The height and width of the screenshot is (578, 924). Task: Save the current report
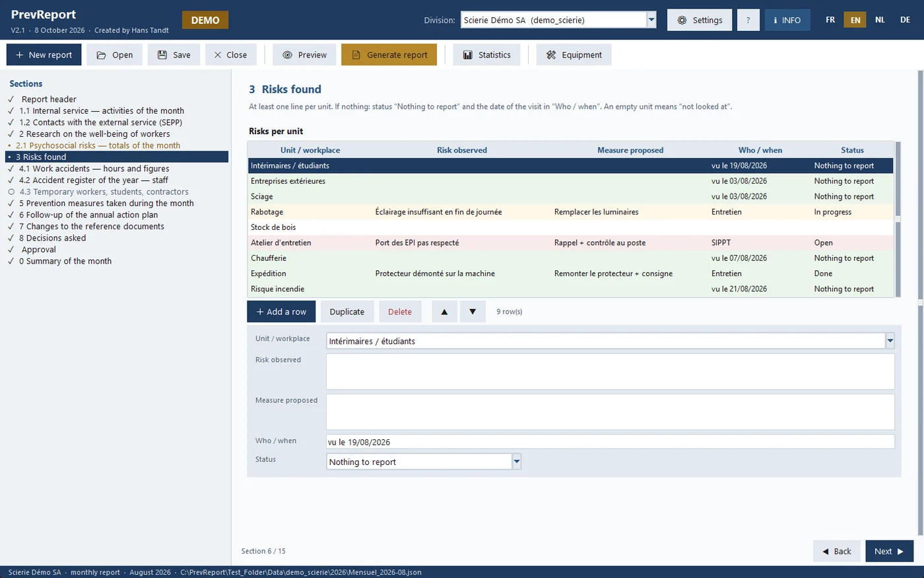point(174,55)
